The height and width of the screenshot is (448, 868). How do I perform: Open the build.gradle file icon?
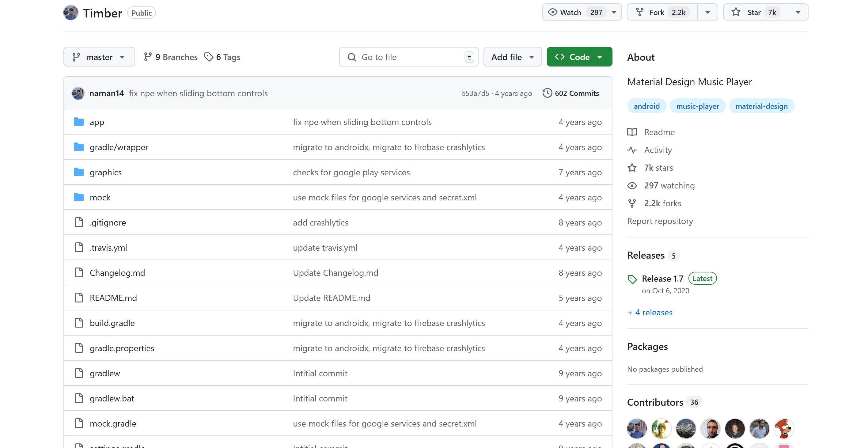pos(79,323)
